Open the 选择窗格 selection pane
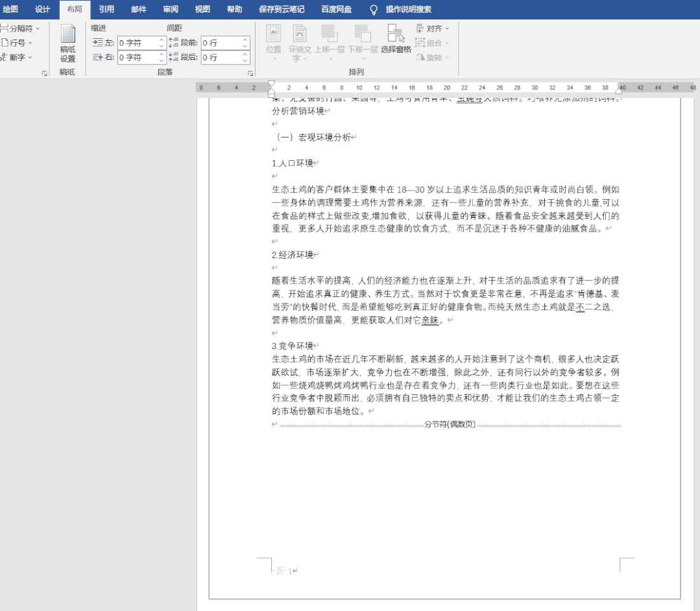The image size is (700, 611). [396, 39]
